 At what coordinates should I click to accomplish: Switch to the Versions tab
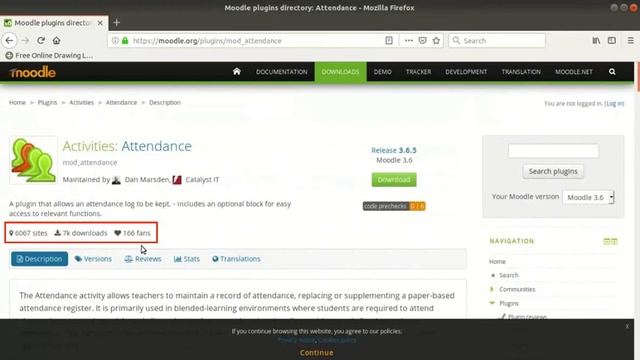tap(93, 259)
